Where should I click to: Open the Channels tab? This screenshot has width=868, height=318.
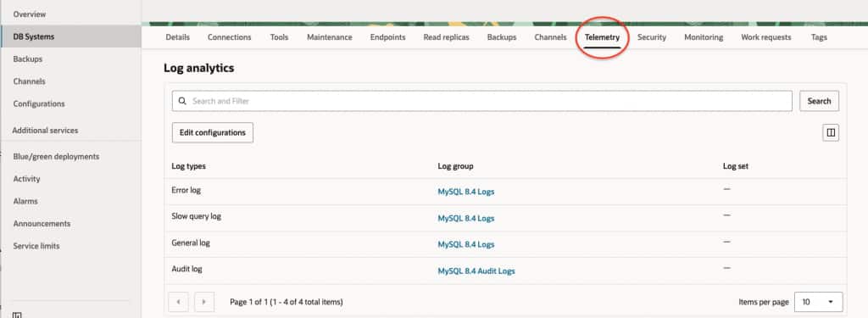[x=550, y=37]
